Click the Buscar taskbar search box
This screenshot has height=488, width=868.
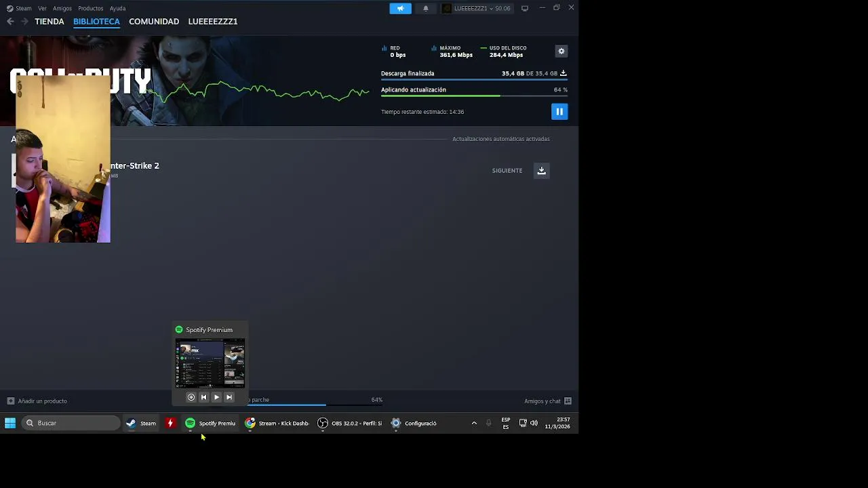click(x=70, y=423)
